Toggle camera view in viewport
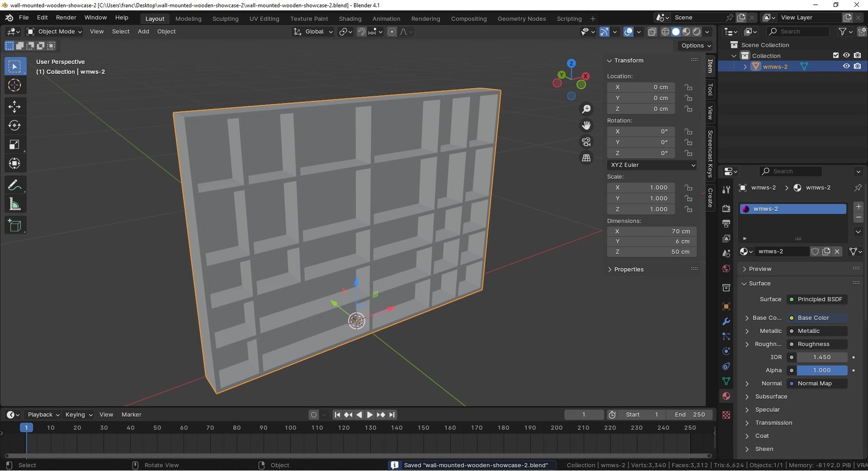Image resolution: width=868 pixels, height=471 pixels. point(586,142)
